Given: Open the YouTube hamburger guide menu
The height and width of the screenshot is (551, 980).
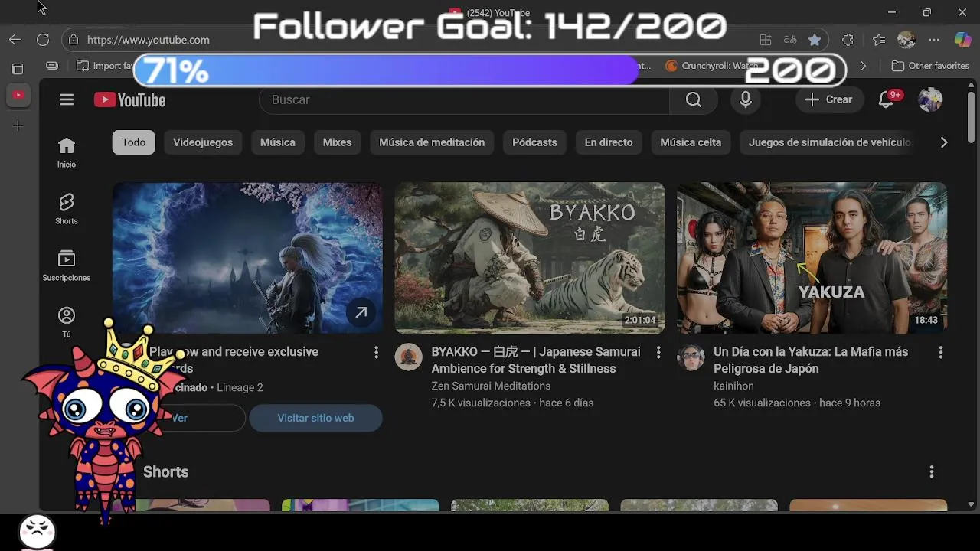Looking at the screenshot, I should [67, 99].
